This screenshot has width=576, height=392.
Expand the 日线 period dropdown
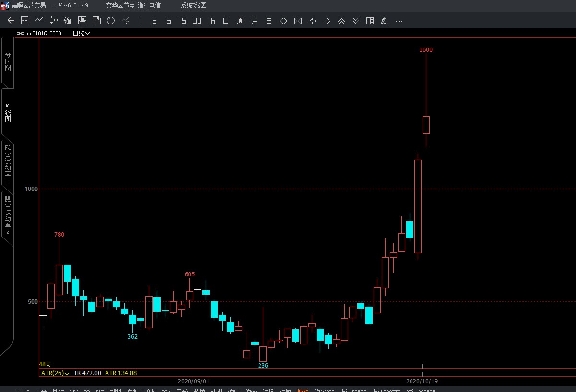click(82, 33)
